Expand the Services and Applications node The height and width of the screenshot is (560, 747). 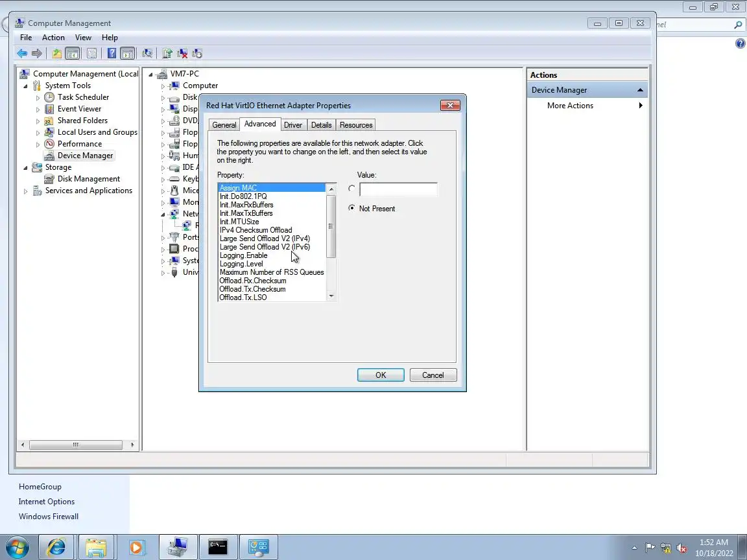(x=26, y=191)
